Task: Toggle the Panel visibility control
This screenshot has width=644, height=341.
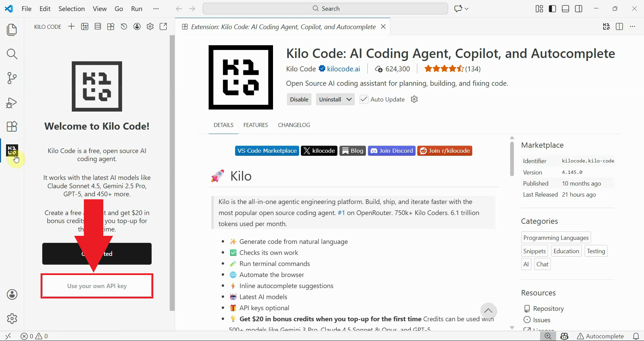Action: [x=565, y=8]
